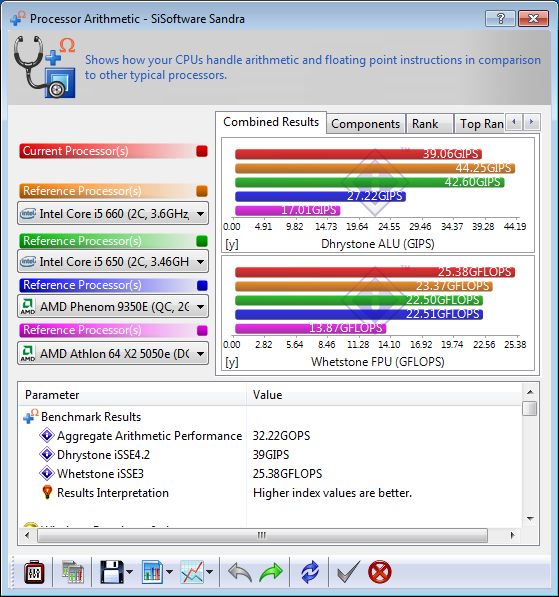This screenshot has height=597, width=559.
Task: Click the red 25.38GFLOPS bar
Action: pos(375,272)
